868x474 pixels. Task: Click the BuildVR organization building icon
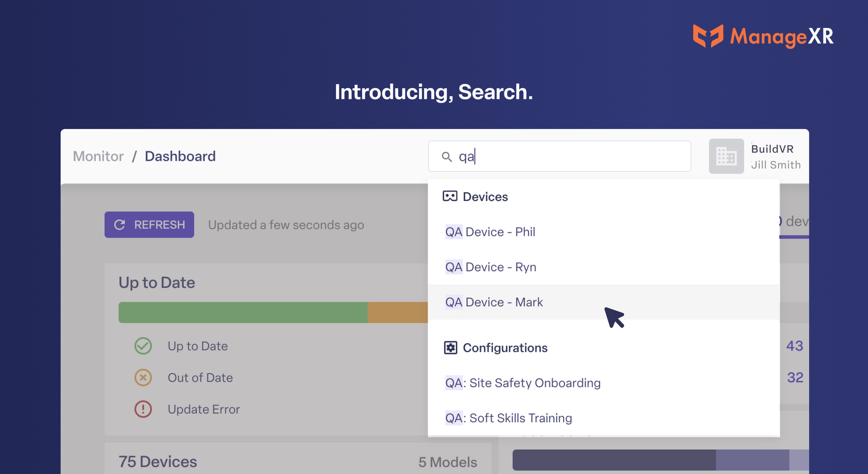[x=726, y=156]
